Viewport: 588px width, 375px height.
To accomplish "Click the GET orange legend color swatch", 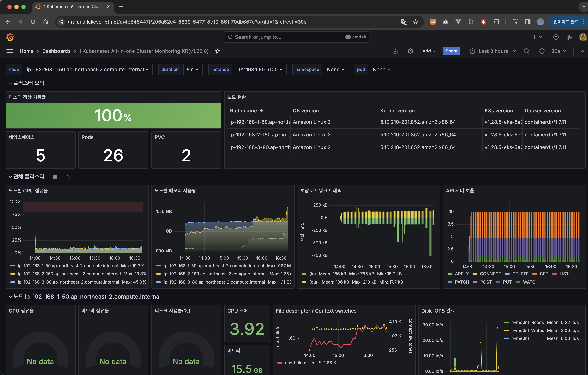I will point(534,274).
